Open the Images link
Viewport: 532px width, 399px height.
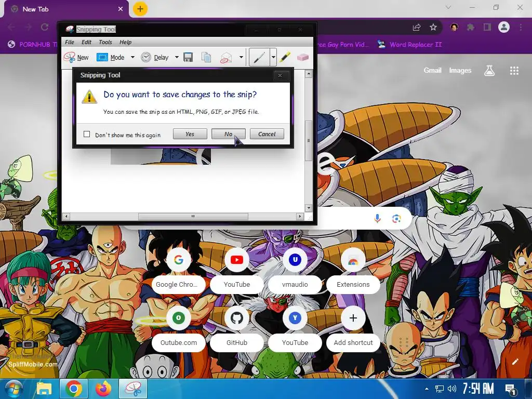[x=460, y=70]
